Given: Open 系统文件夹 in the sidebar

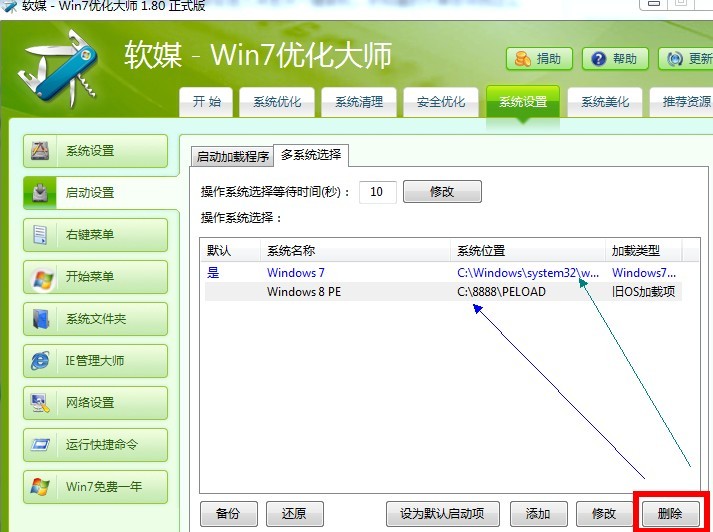Looking at the screenshot, I should click(x=95, y=319).
